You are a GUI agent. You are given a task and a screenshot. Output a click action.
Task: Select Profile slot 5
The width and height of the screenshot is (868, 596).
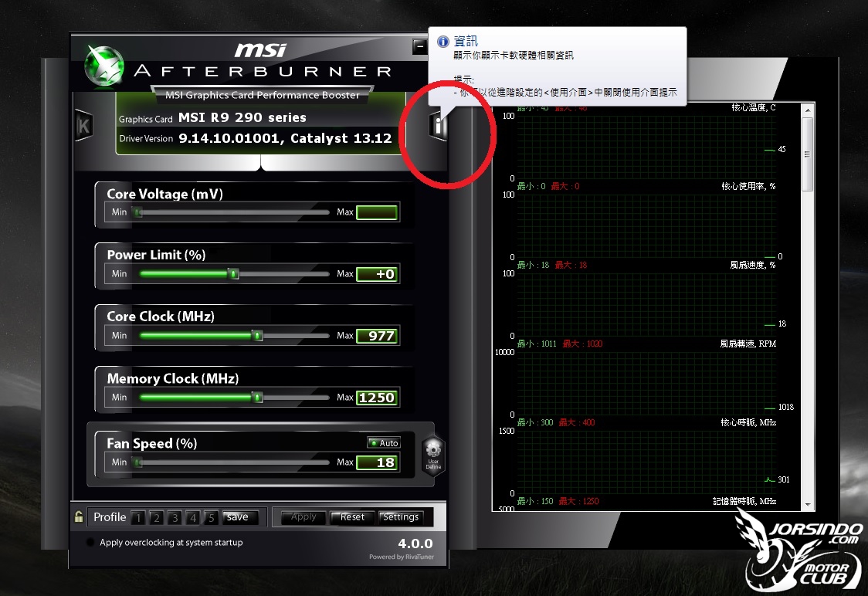[x=211, y=517]
